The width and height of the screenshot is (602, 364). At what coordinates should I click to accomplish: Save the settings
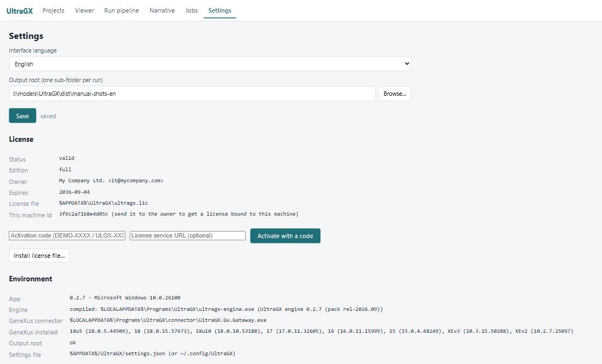[22, 115]
